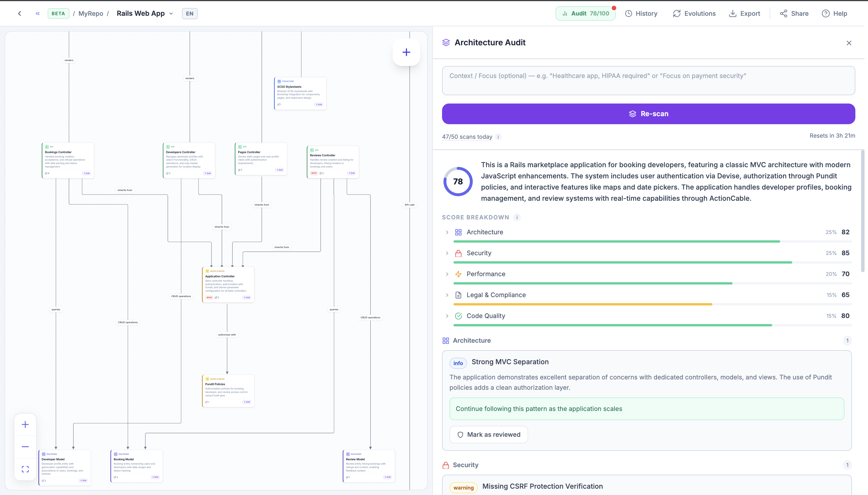Zoom out of the diagram canvas
The image size is (868, 495).
[25, 447]
